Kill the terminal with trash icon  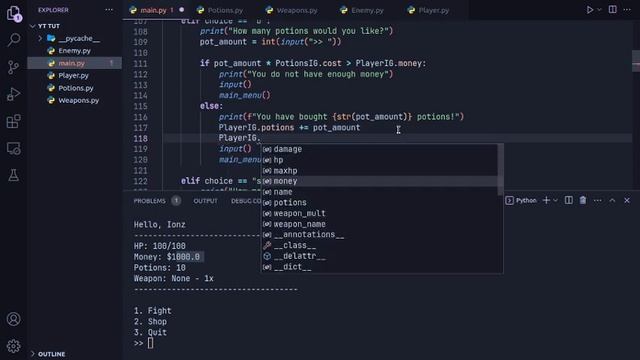[x=583, y=200]
